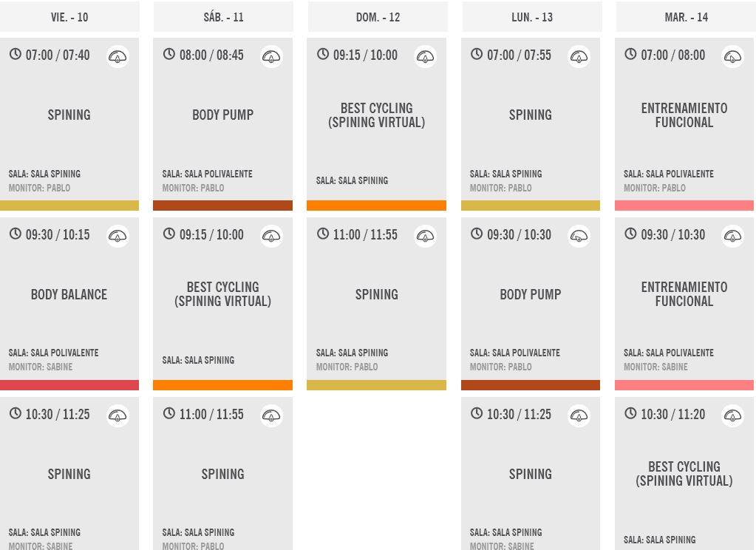
Task: Open Monday's 10:30 Spining class card
Action: (x=531, y=473)
